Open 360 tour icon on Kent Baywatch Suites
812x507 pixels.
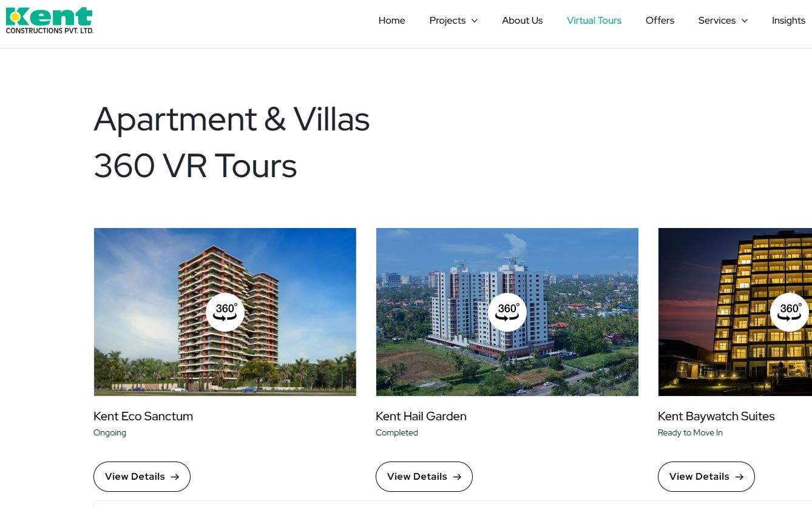pos(790,312)
